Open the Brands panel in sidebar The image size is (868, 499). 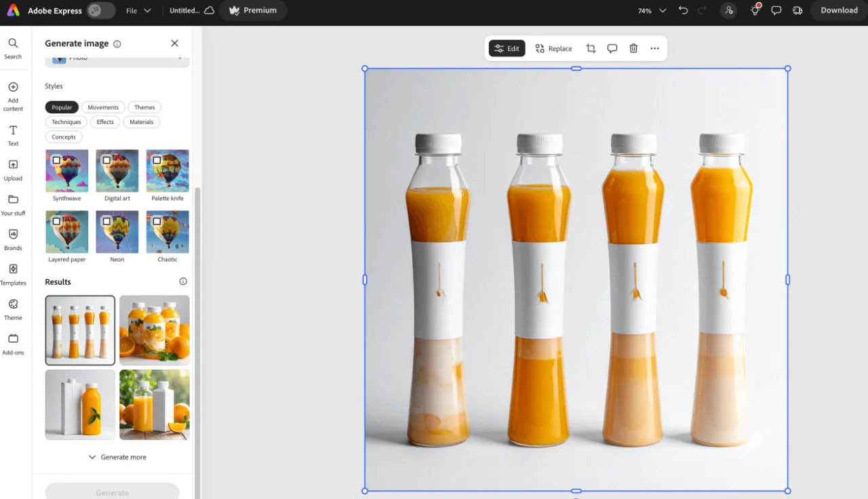point(13,239)
